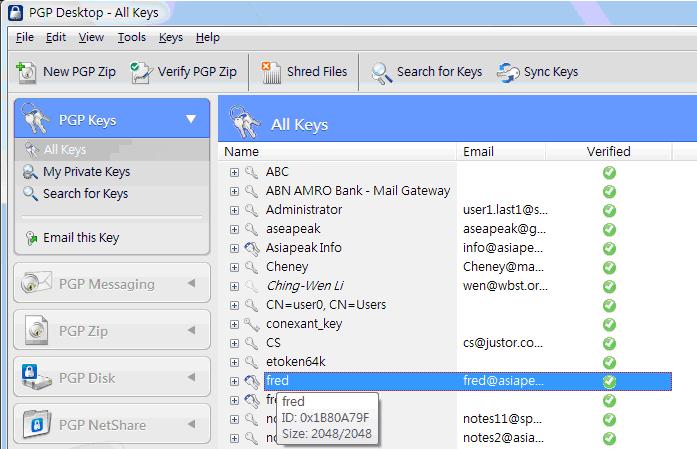Select My Private Keys in sidebar

86,172
